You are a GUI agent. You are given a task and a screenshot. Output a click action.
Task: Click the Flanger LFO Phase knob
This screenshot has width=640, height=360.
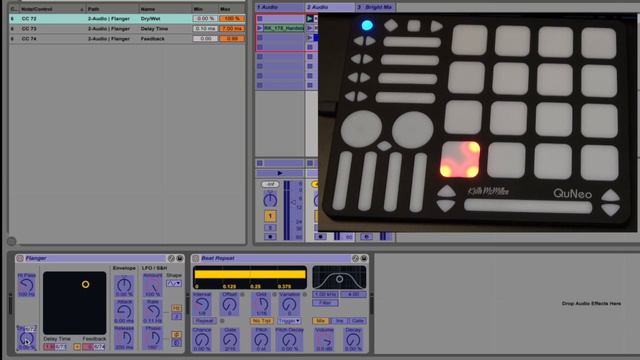click(153, 338)
